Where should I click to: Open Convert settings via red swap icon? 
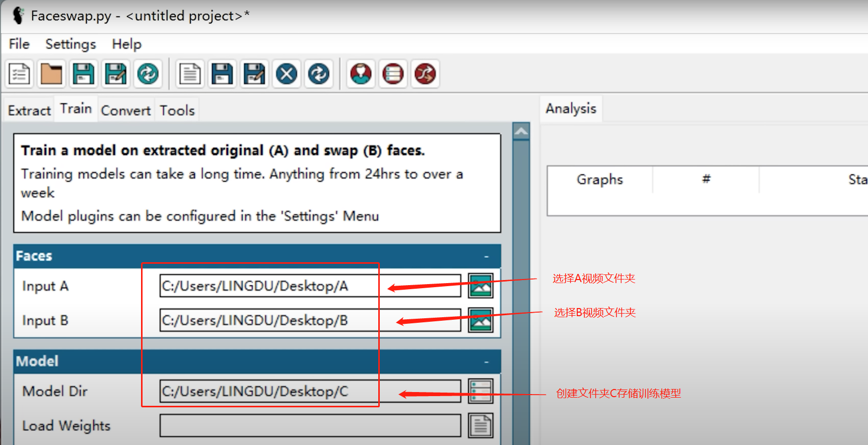pyautogui.click(x=425, y=74)
